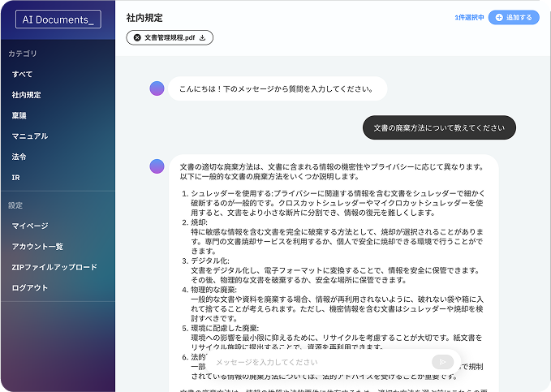Click the avatar beside the disposal answer
This screenshot has width=551, height=392.
[x=157, y=166]
